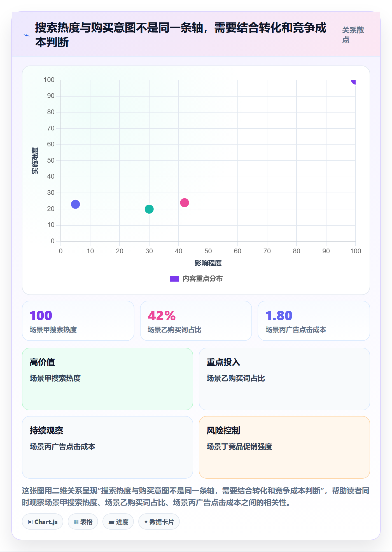Open the 风险控制 quadrant card
This screenshot has width=392, height=552.
(284, 447)
